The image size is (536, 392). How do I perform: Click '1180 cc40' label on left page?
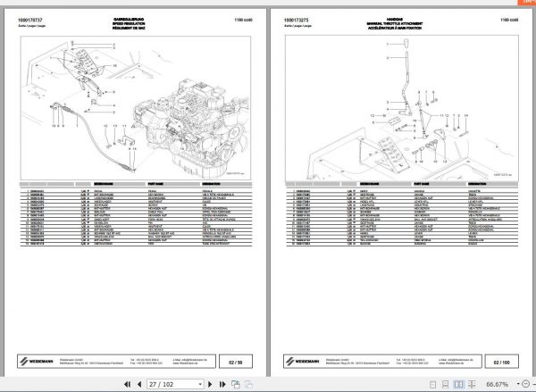pyautogui.click(x=243, y=20)
